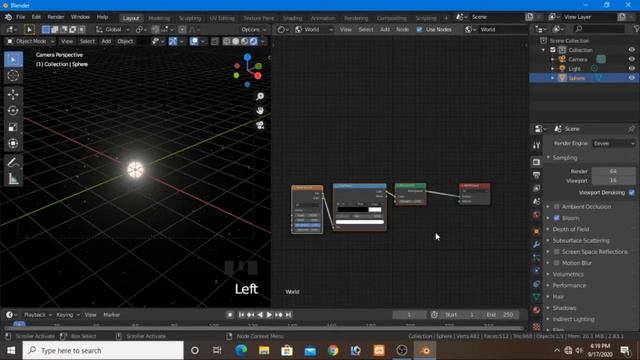Expand the Depth of Field panel
This screenshot has width=640, height=360.
pyautogui.click(x=570, y=229)
